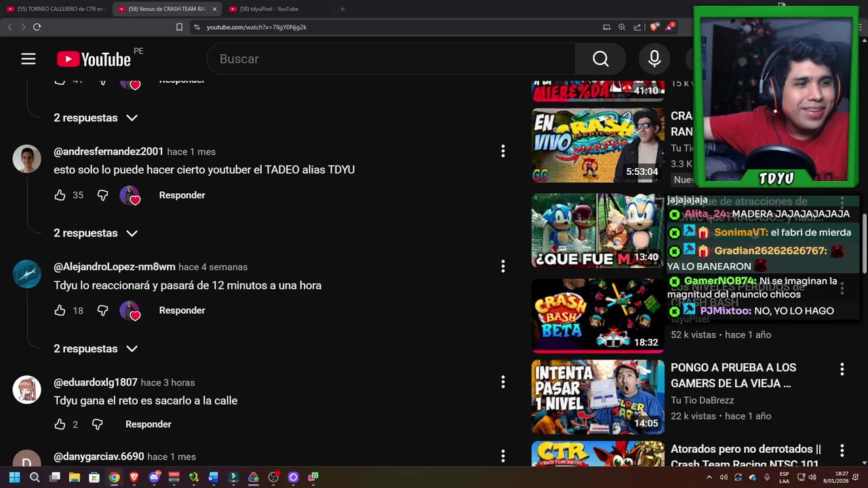This screenshot has height=488, width=868.
Task: Open the YouTube hamburger guide menu
Action: click(x=28, y=59)
